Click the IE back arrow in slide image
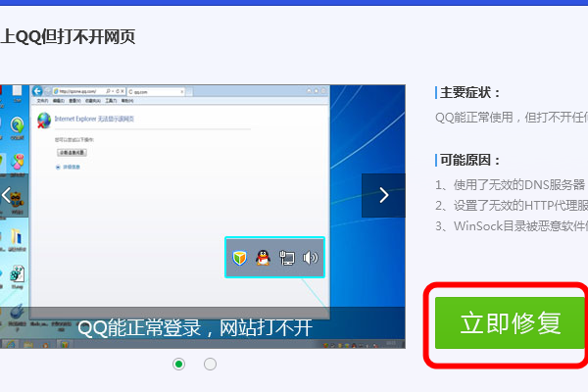 [37, 91]
